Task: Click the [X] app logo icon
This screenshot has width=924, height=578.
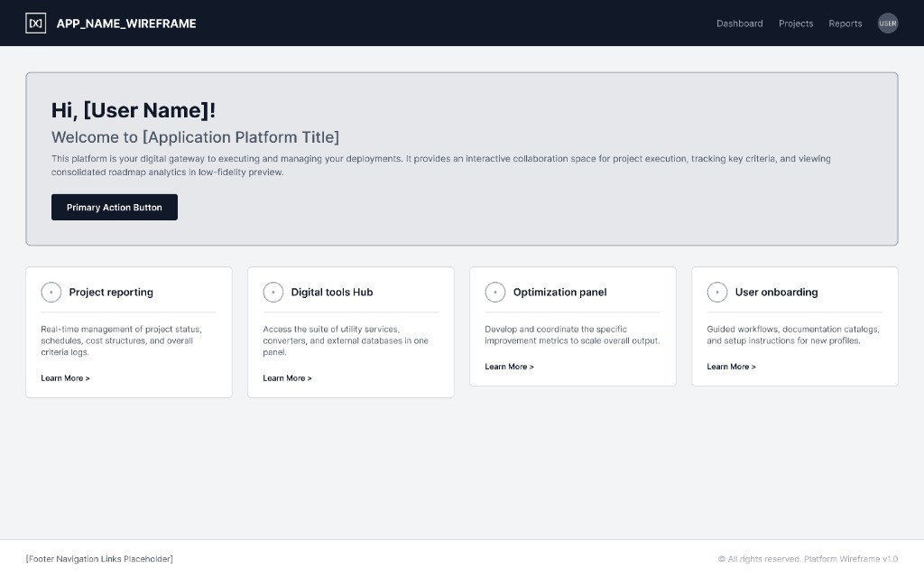Action: 36,23
